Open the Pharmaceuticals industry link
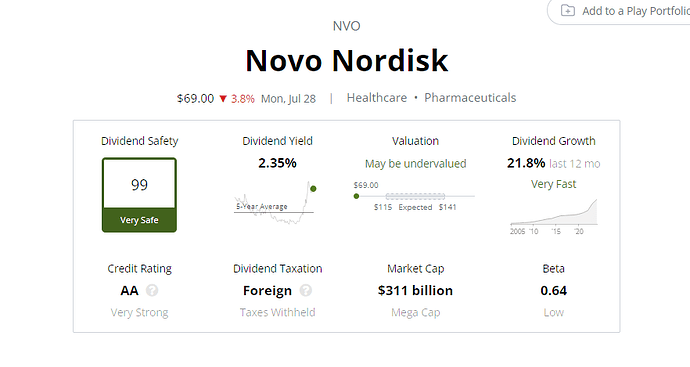The height and width of the screenshot is (367, 690). click(470, 98)
